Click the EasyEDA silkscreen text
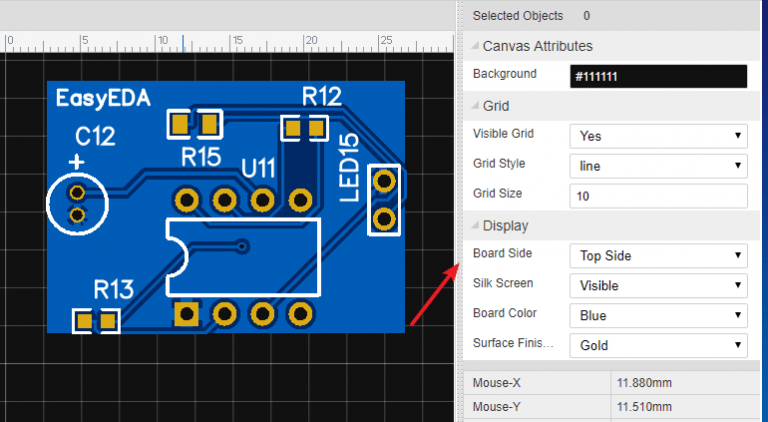This screenshot has height=422, width=768. tap(103, 98)
